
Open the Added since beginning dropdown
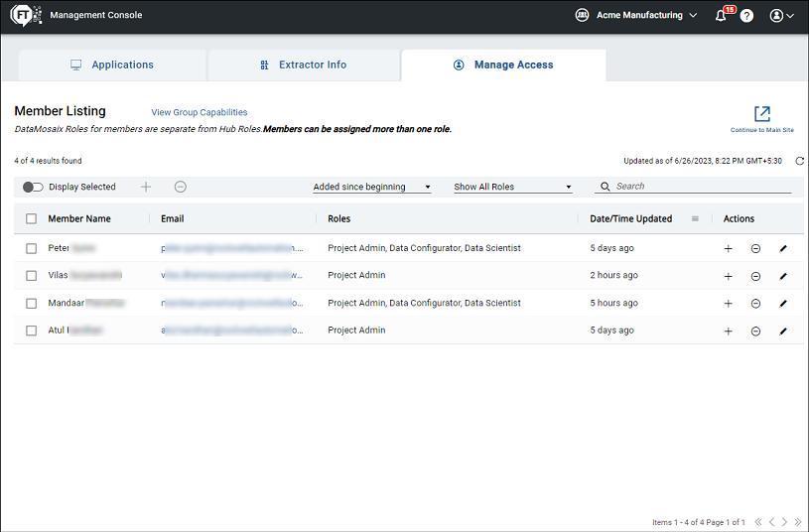[x=372, y=187]
